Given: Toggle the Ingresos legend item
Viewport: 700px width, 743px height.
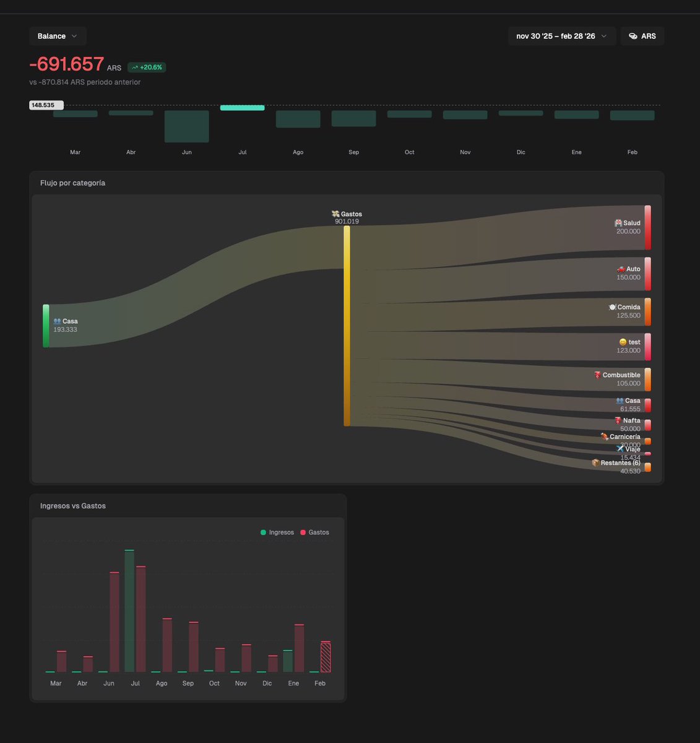Looking at the screenshot, I should click(277, 532).
